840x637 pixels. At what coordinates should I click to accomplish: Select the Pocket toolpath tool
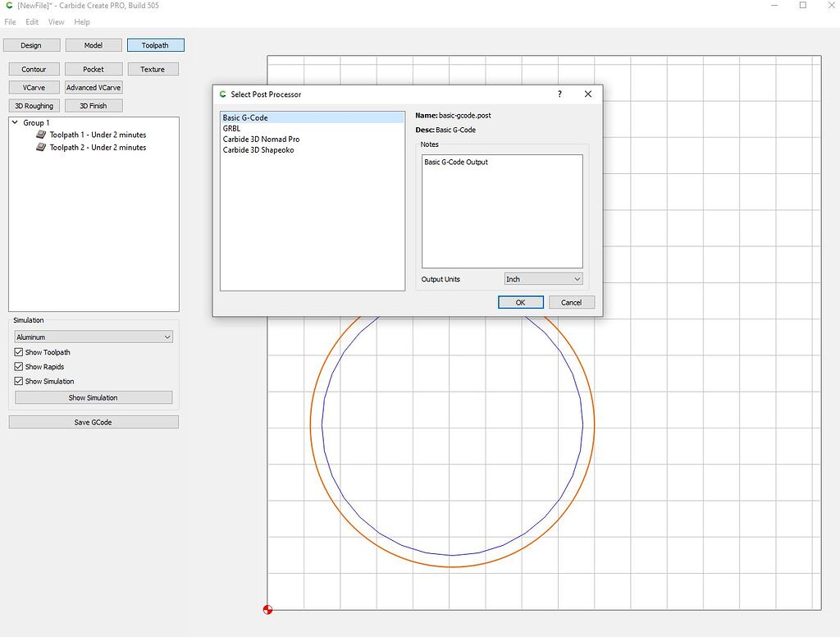(94, 69)
